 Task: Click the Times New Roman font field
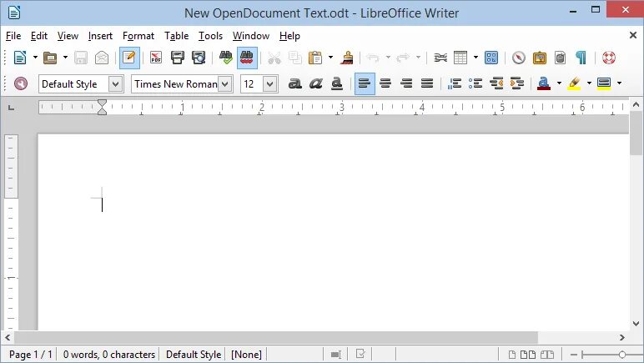point(175,84)
